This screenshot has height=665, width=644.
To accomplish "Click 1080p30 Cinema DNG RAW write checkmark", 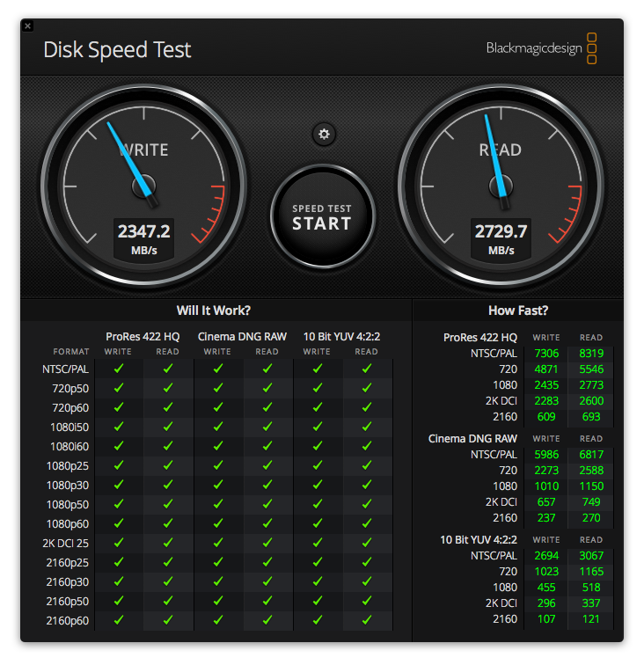I will click(x=218, y=485).
